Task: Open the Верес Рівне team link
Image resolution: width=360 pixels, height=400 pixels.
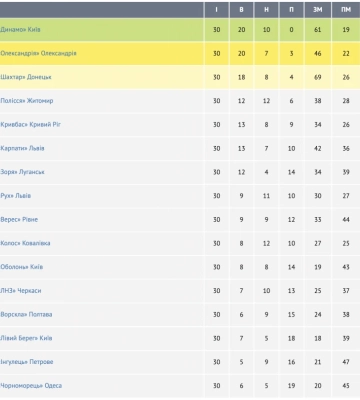Action: coord(19,219)
